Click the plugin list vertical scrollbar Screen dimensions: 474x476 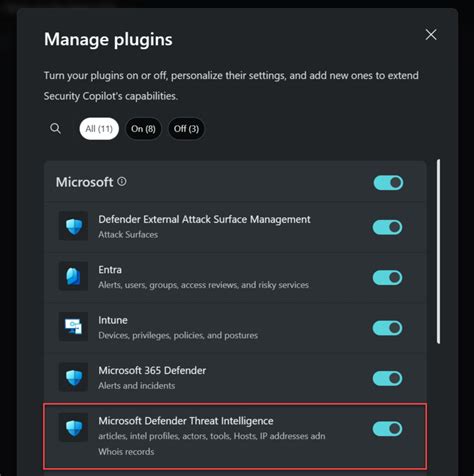(438, 251)
